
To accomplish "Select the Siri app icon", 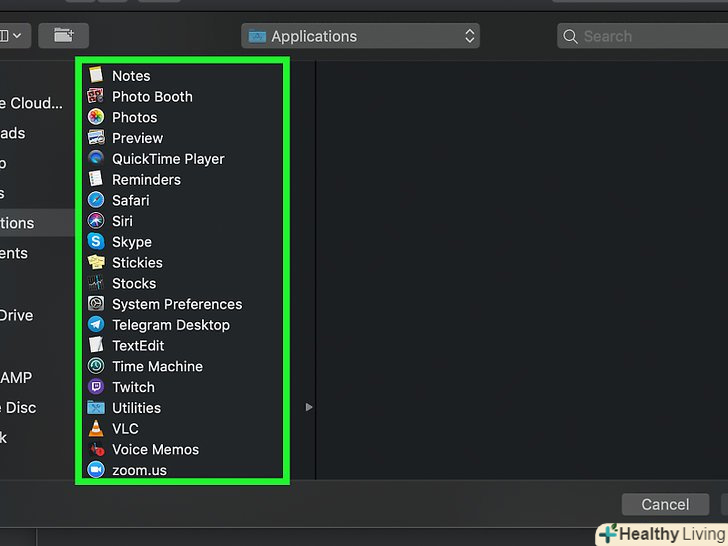I will pos(96,221).
